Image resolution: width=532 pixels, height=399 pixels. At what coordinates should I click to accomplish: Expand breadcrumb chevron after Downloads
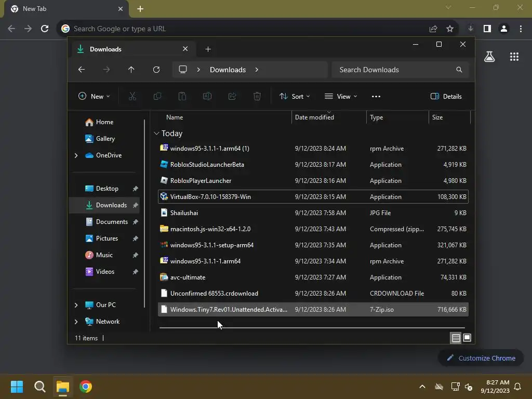point(257,70)
